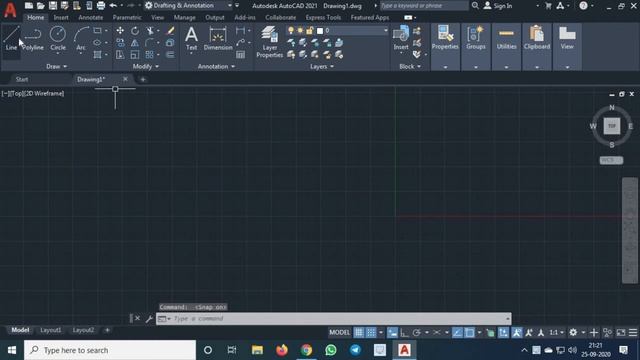This screenshot has width=640, height=360.
Task: Open Layer Properties manager
Action: click(269, 41)
